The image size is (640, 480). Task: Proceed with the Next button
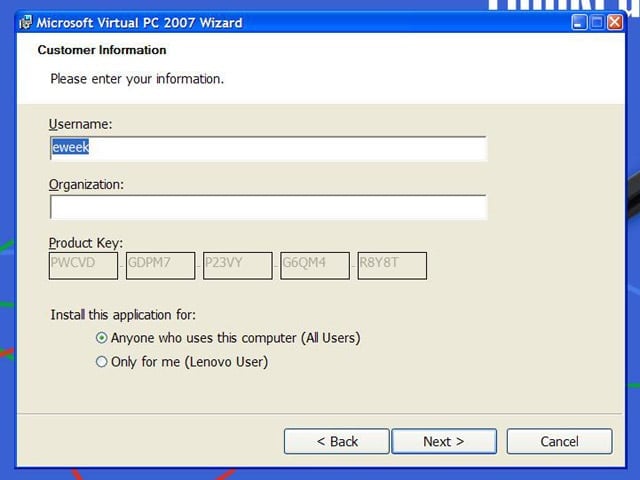pos(444,441)
